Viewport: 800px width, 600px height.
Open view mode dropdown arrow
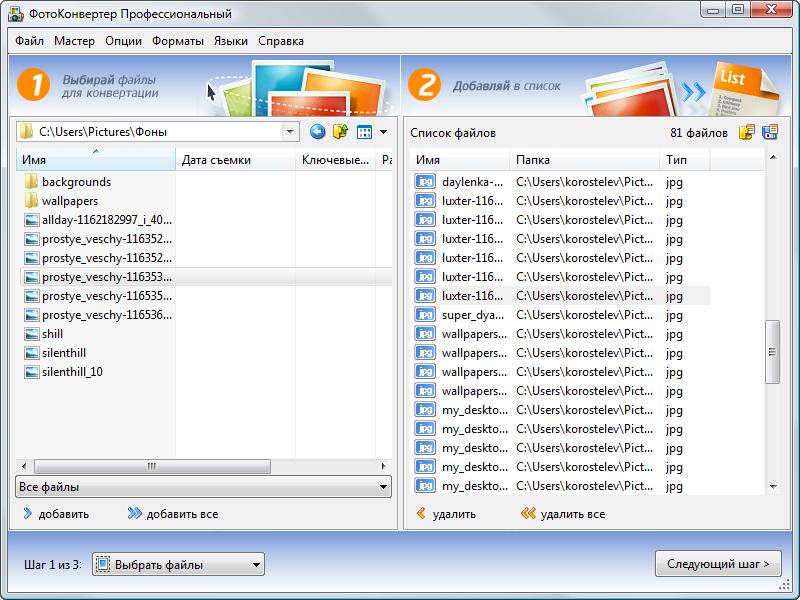(383, 133)
